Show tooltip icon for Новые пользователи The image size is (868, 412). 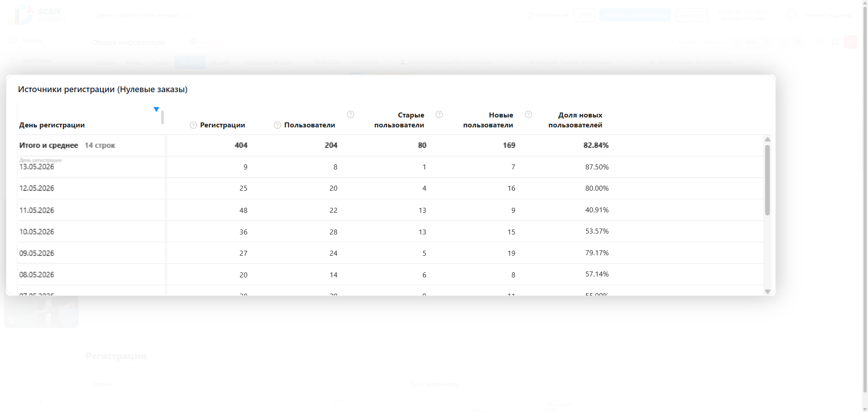click(439, 115)
